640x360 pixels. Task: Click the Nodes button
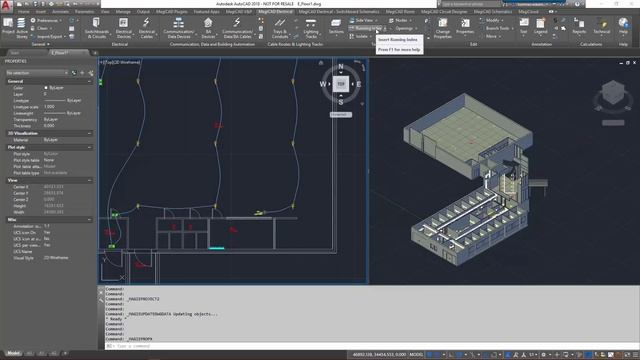(400, 20)
